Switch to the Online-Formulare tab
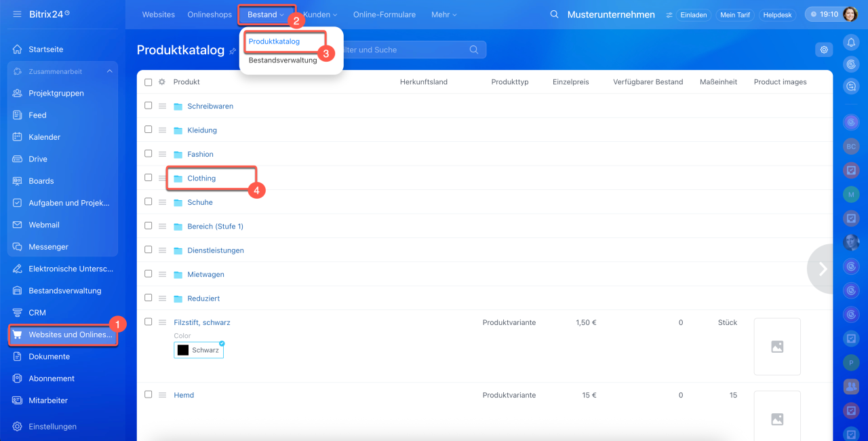 click(x=384, y=14)
